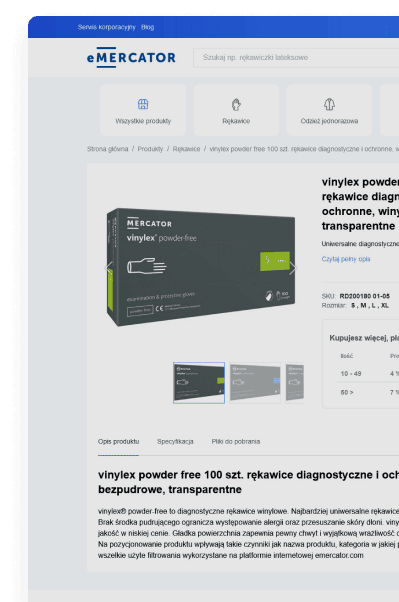Click the product title in the right column
This screenshot has height=602, width=399.
pos(360,204)
